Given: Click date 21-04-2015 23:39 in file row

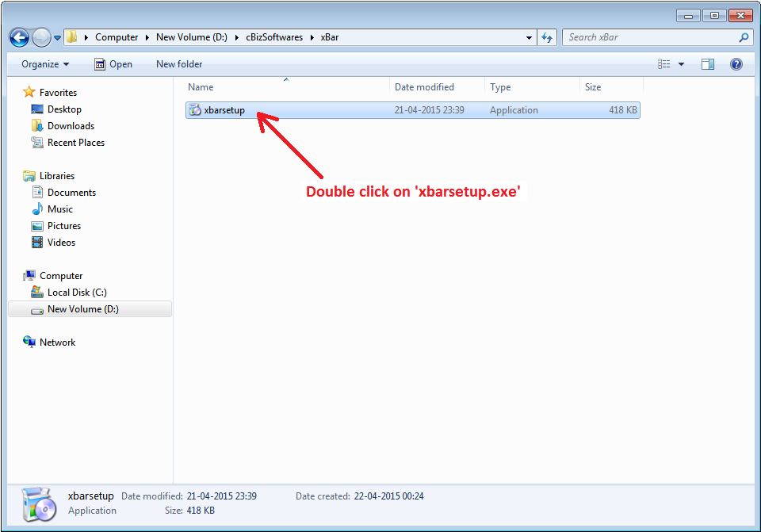Looking at the screenshot, I should pos(429,110).
